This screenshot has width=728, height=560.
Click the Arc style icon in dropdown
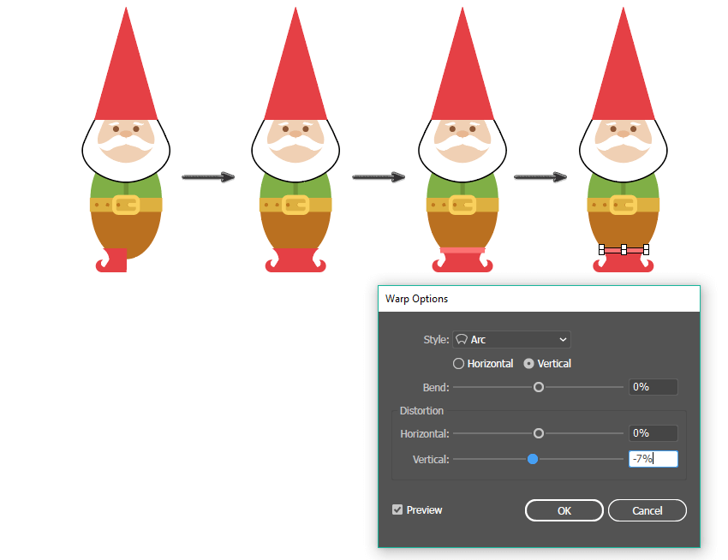(462, 339)
